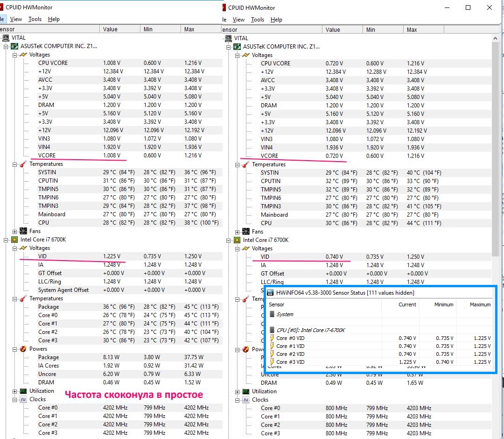Click the Fans icon in left window
This screenshot has height=439, width=504.
click(23, 231)
